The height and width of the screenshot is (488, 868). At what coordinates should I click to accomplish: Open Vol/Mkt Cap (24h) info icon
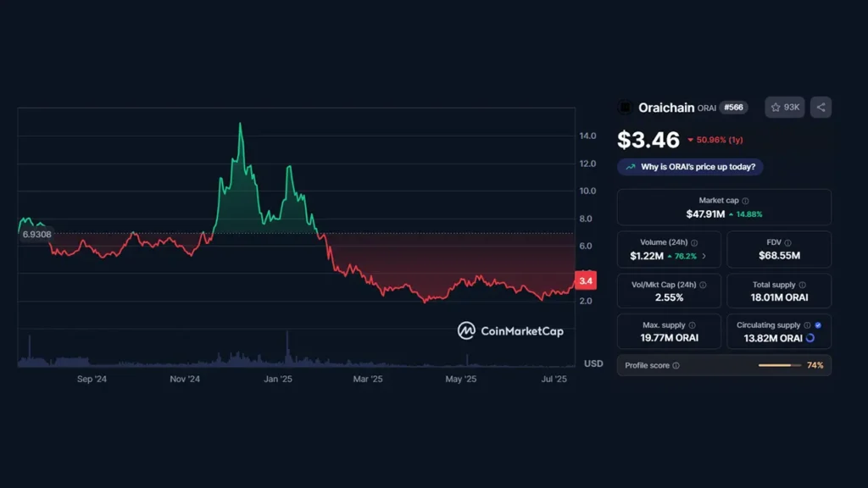point(703,285)
